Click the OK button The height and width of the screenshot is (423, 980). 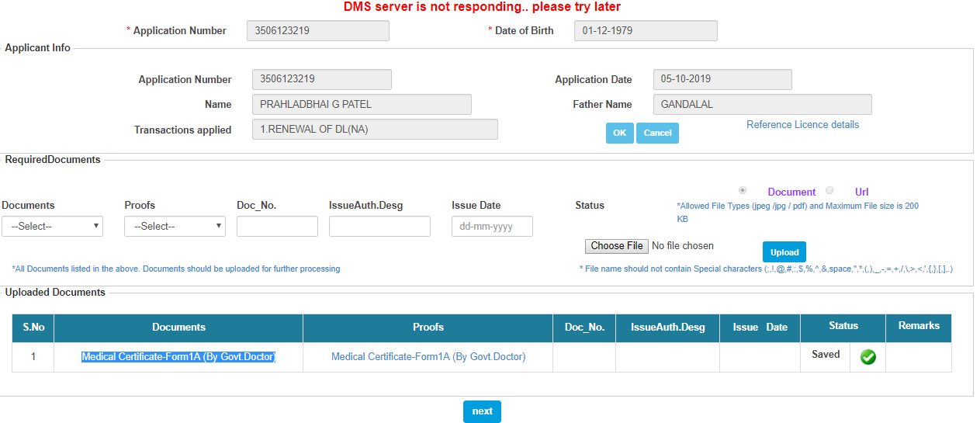tap(619, 133)
